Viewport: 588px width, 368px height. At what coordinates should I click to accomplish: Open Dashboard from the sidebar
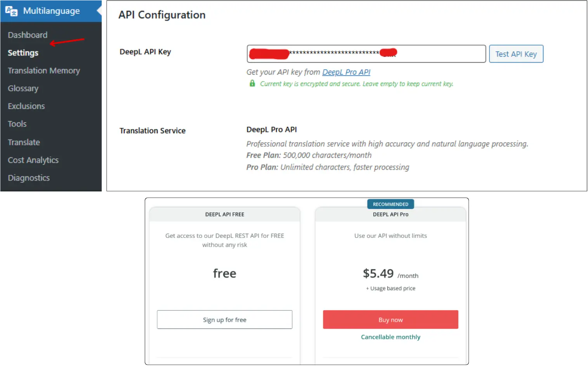[x=27, y=35]
